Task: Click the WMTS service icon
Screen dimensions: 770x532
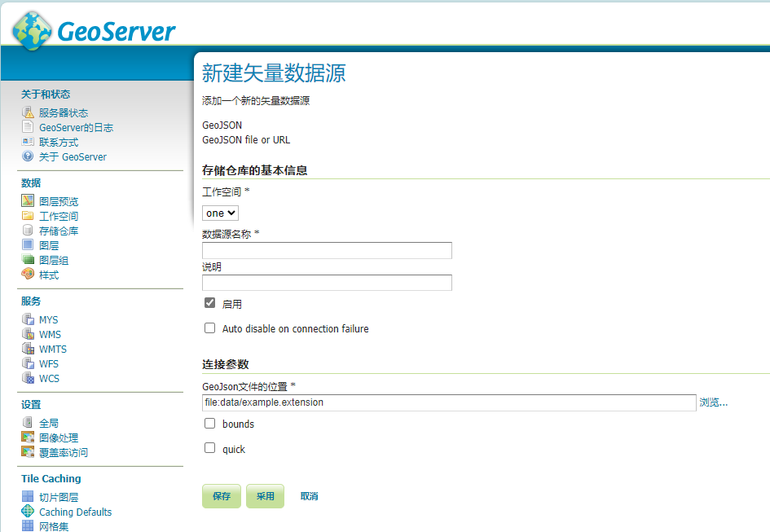Action: pyautogui.click(x=28, y=348)
